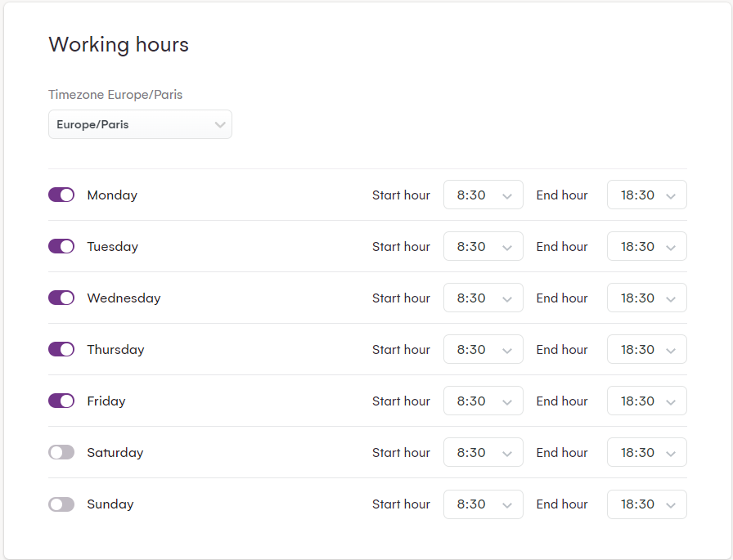Screen dimensions: 733x560
Task: Disable Friday working hours toggle
Action: (x=61, y=401)
